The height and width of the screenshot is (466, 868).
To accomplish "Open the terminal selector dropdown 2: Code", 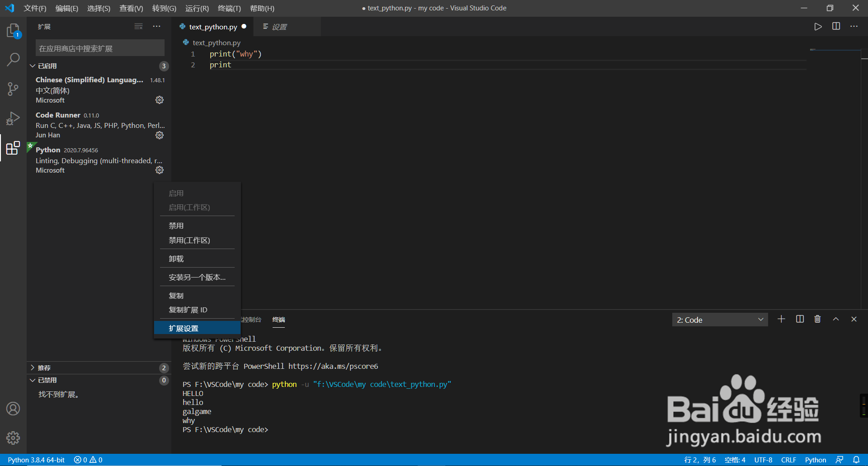I will pos(720,320).
